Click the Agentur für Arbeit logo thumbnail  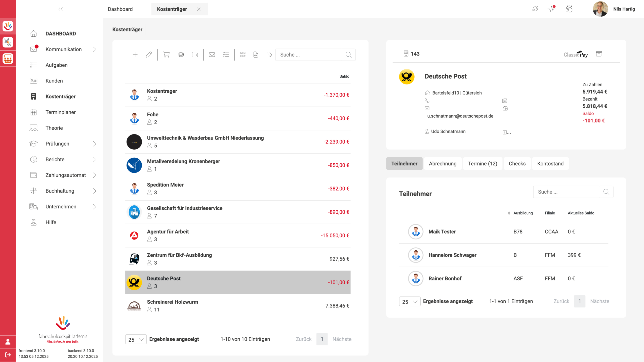(x=134, y=236)
